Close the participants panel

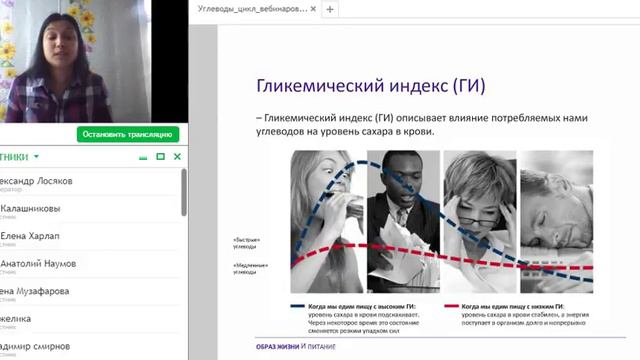(177, 156)
